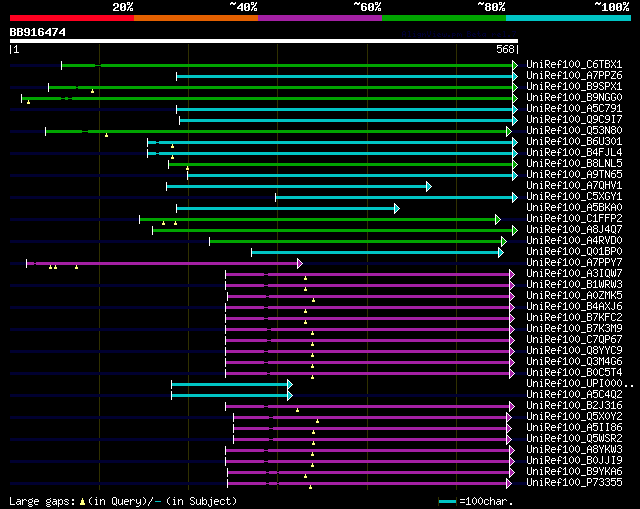Image resolution: width=640 pixels, height=509 pixels.
Task: Open hit UniRef100_B9NGG0
Action: coord(574,98)
